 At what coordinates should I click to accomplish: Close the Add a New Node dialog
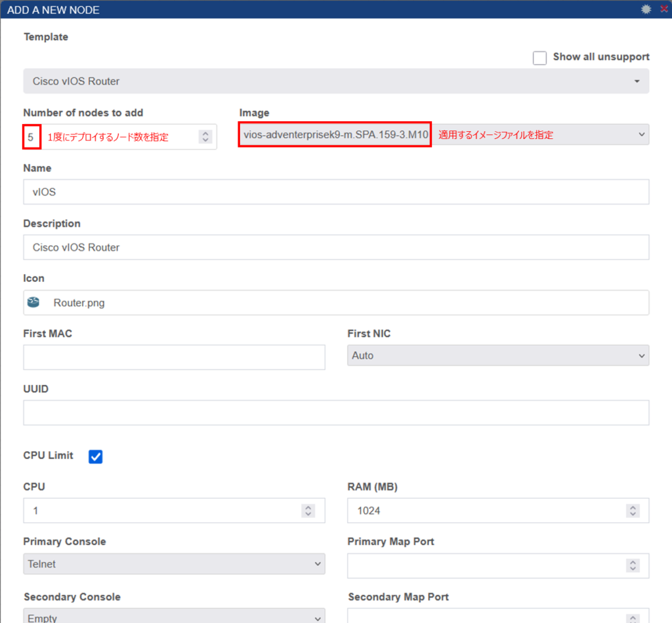point(663,9)
